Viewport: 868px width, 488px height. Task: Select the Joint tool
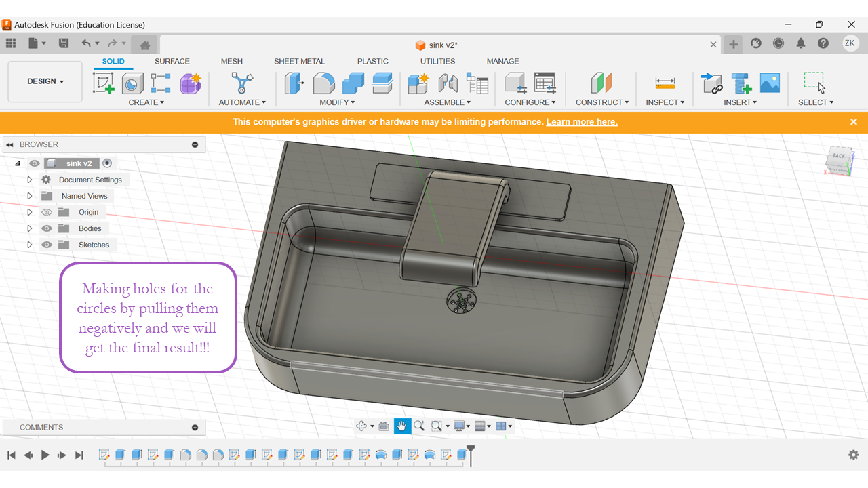448,83
